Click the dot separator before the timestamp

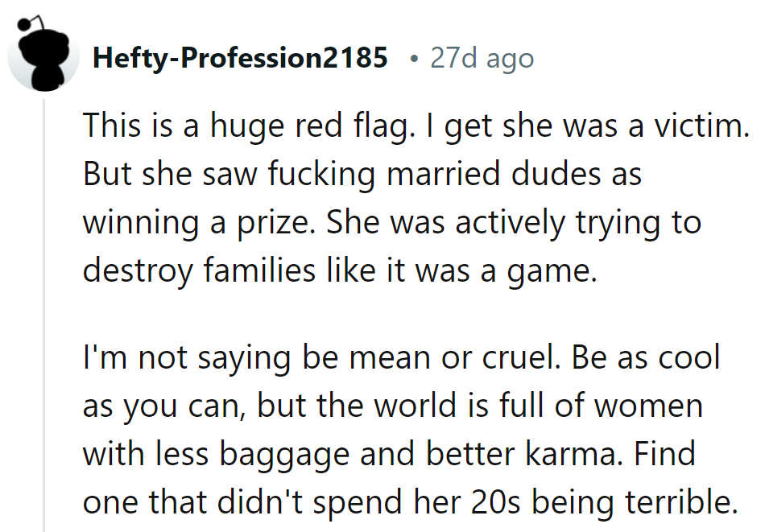[x=412, y=59]
